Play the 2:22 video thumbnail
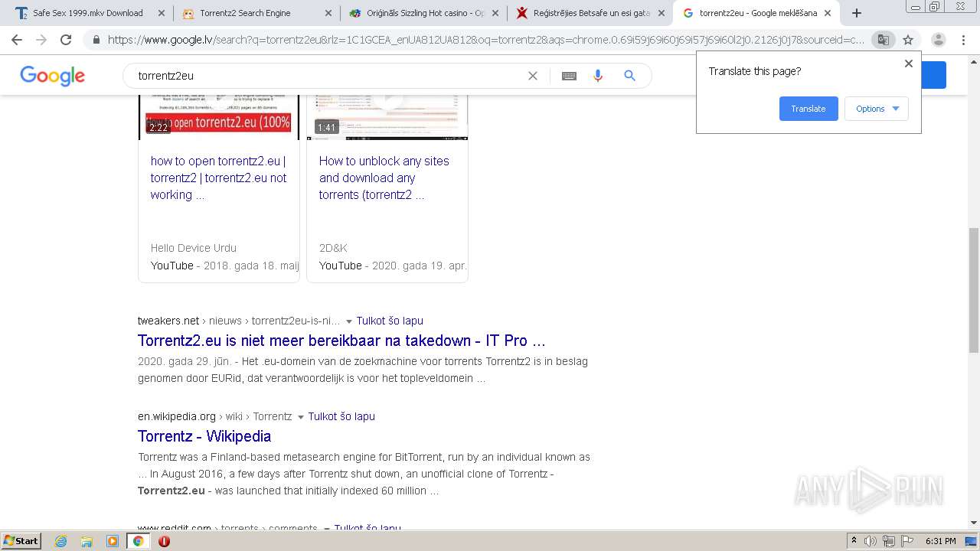The height and width of the screenshot is (551, 980). 219,117
